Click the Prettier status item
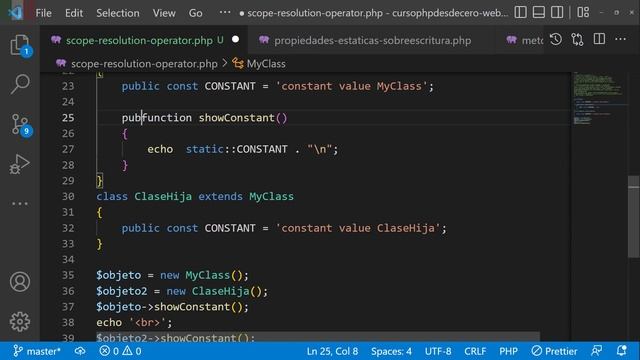This screenshot has height=360, width=640. click(554, 351)
